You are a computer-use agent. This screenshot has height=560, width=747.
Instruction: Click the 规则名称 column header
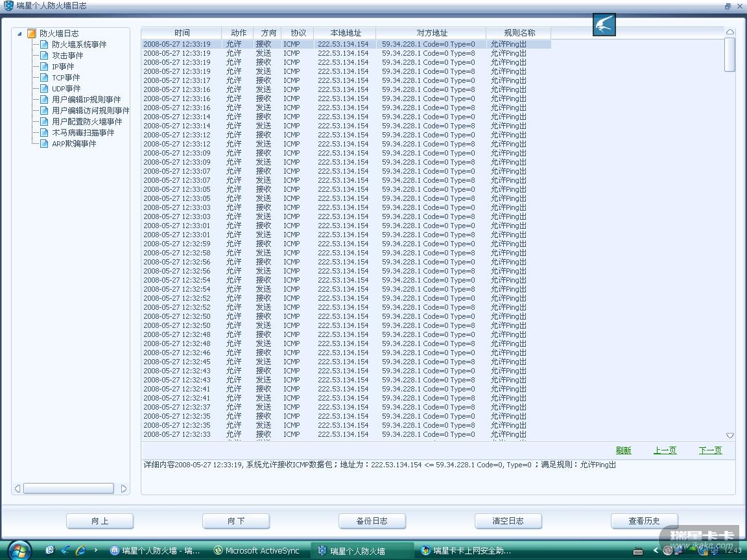[x=519, y=33]
